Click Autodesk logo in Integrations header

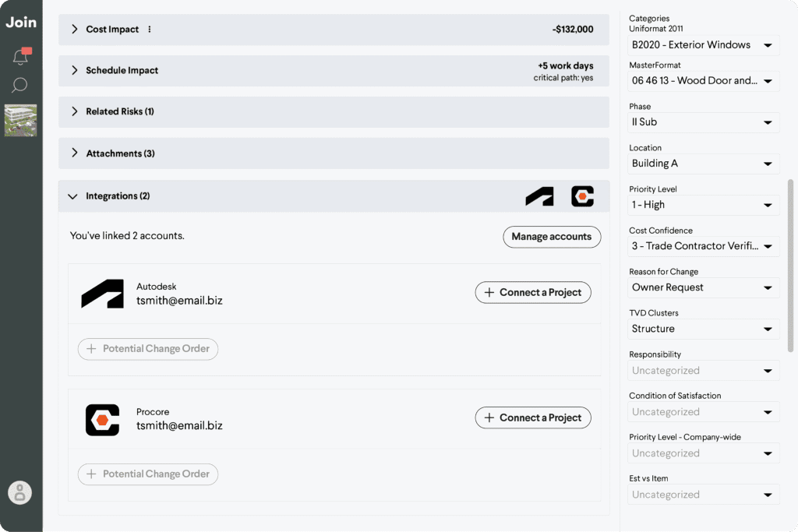pyautogui.click(x=539, y=196)
